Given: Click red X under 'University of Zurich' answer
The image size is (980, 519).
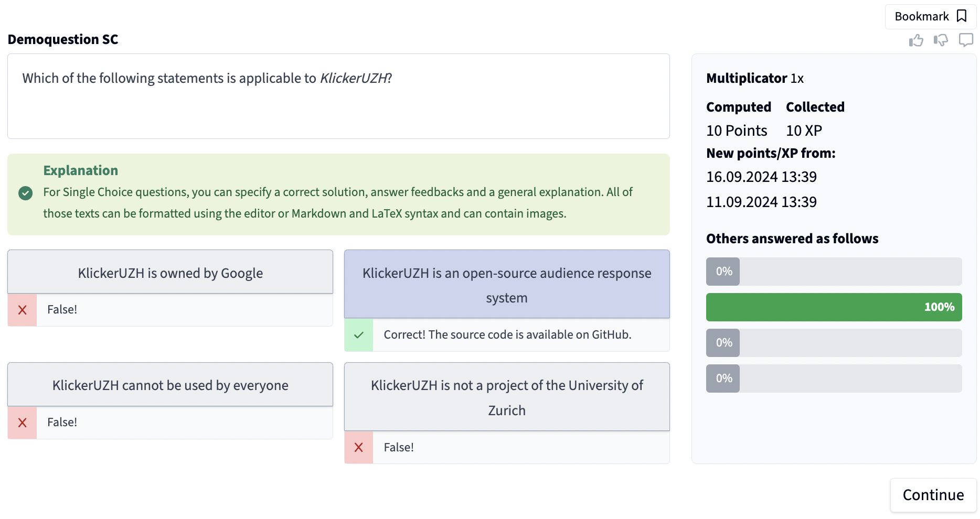Looking at the screenshot, I should 359,448.
